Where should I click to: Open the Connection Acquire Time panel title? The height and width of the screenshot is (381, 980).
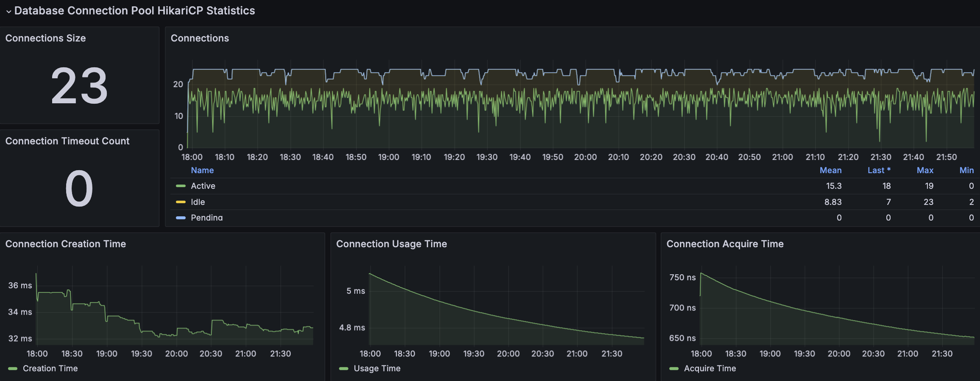tap(725, 244)
